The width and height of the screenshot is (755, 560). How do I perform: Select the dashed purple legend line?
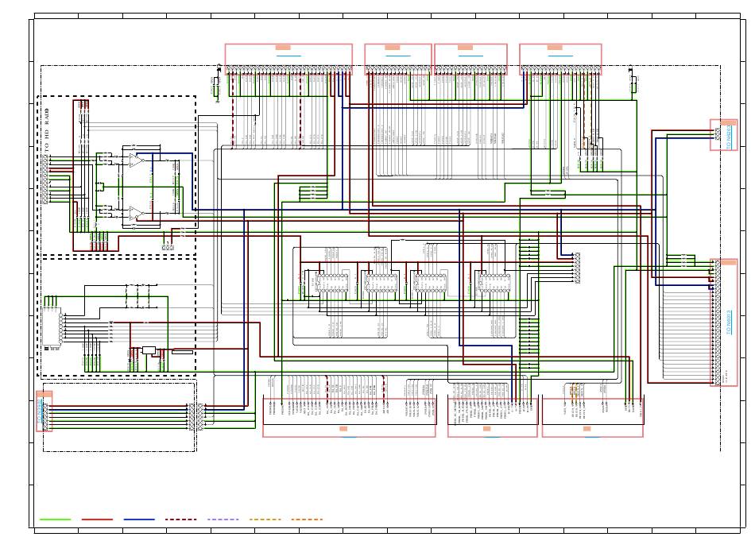(223, 519)
